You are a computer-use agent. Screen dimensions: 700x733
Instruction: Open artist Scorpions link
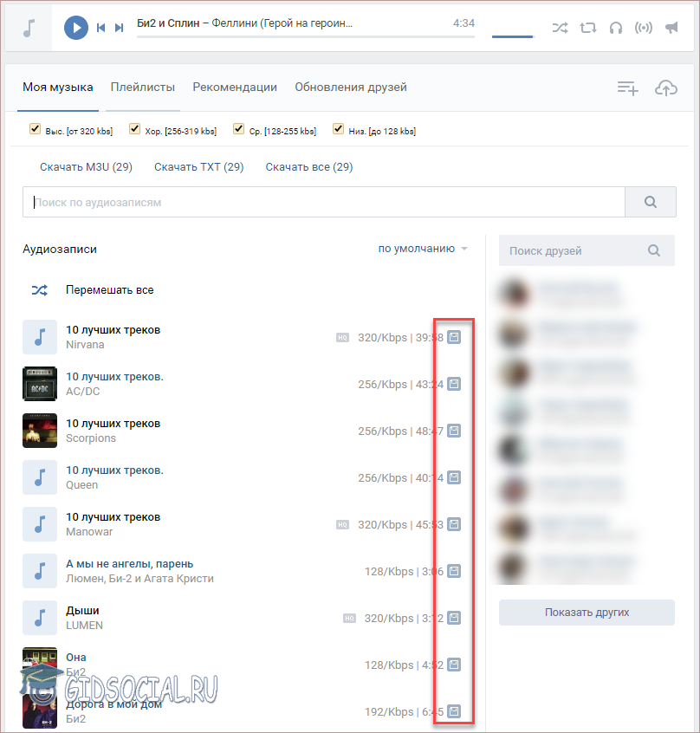[x=91, y=438]
